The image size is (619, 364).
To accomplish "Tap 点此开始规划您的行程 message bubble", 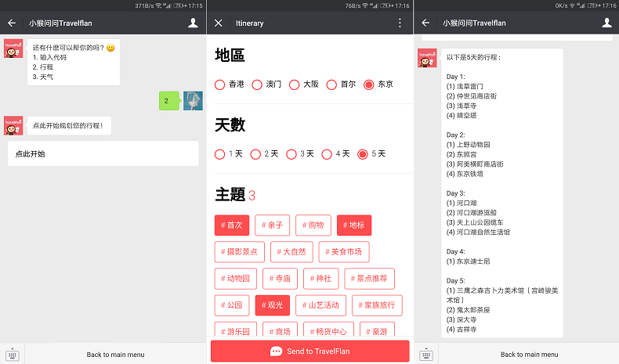I will click(x=68, y=126).
